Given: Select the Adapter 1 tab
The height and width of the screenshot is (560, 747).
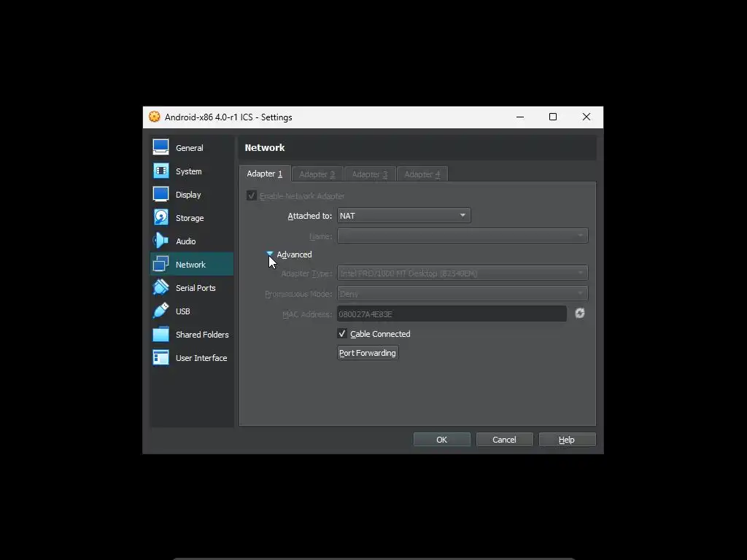Looking at the screenshot, I should coord(264,174).
